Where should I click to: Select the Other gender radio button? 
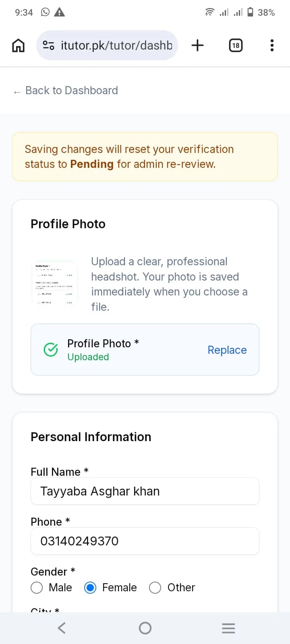(155, 588)
